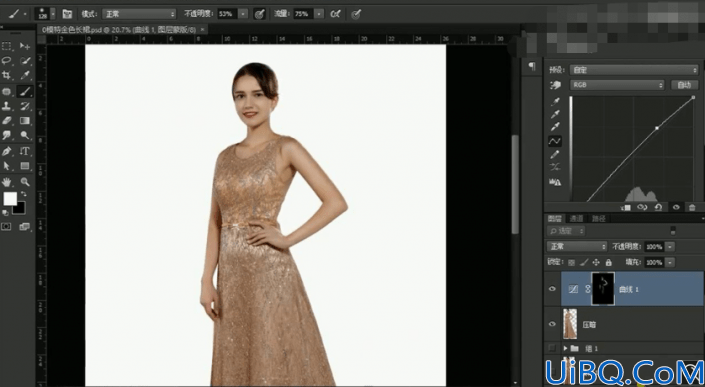Toggle lock image pixels
This screenshot has height=387, width=705.
[x=584, y=262]
